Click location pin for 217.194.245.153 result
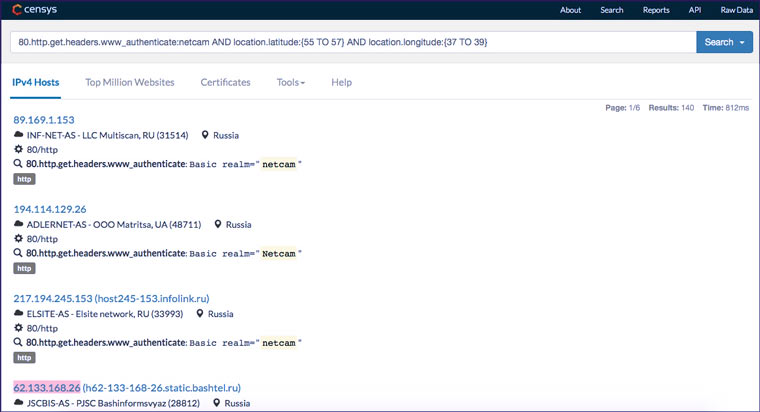 click(x=200, y=313)
